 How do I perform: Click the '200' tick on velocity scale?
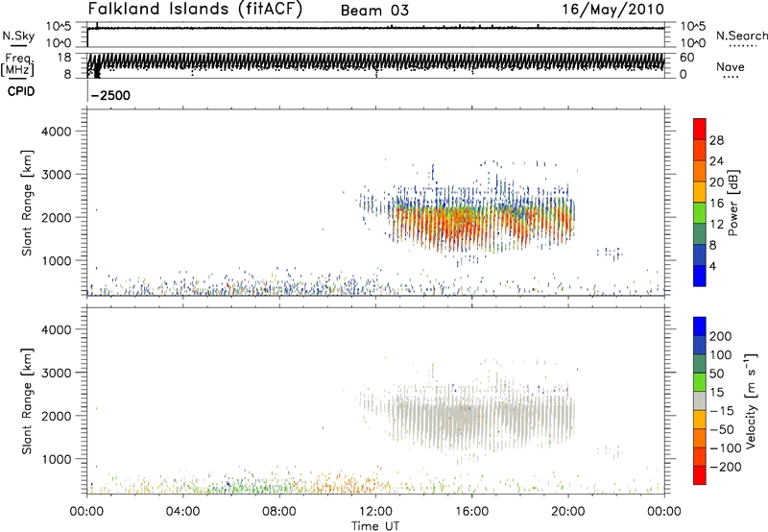click(x=721, y=336)
